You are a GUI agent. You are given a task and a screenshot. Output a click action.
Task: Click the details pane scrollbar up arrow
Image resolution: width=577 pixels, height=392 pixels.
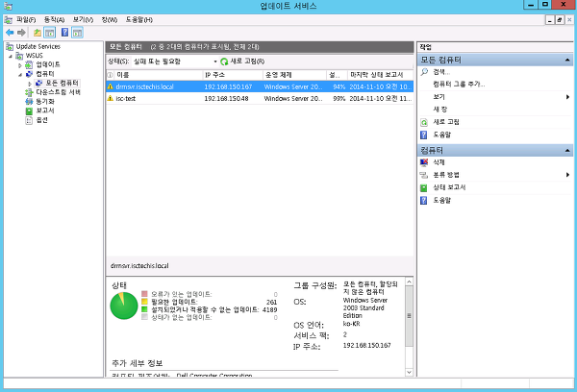pyautogui.click(x=410, y=282)
